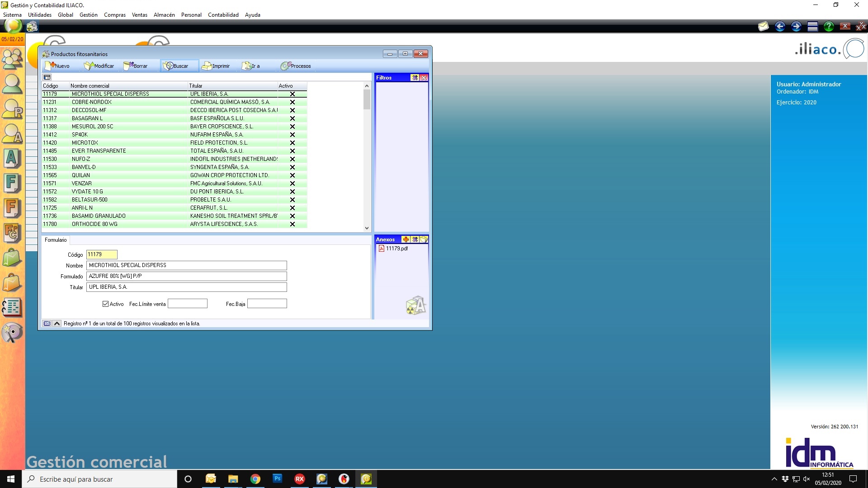Click Procesos toolbar button
The width and height of the screenshot is (868, 488).
coord(296,66)
